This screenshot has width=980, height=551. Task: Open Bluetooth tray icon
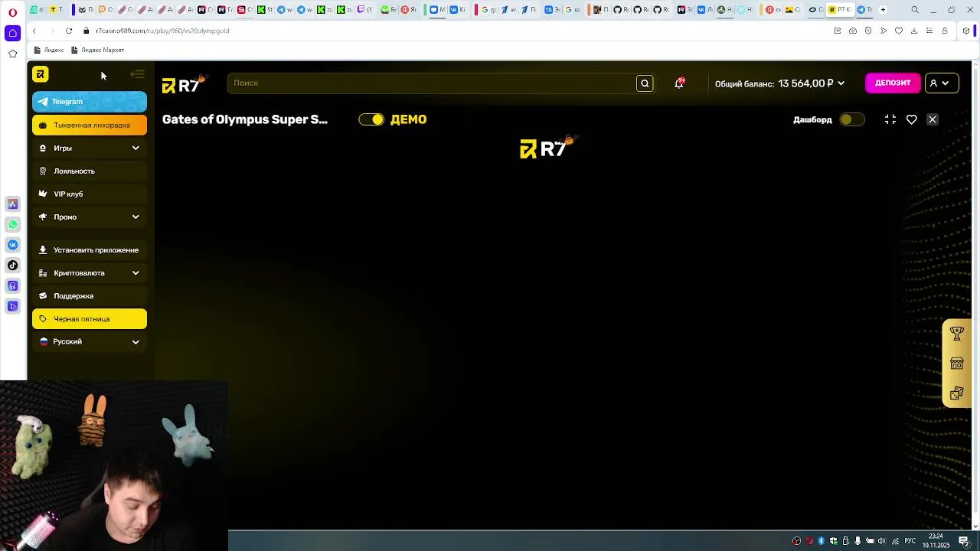click(x=822, y=541)
